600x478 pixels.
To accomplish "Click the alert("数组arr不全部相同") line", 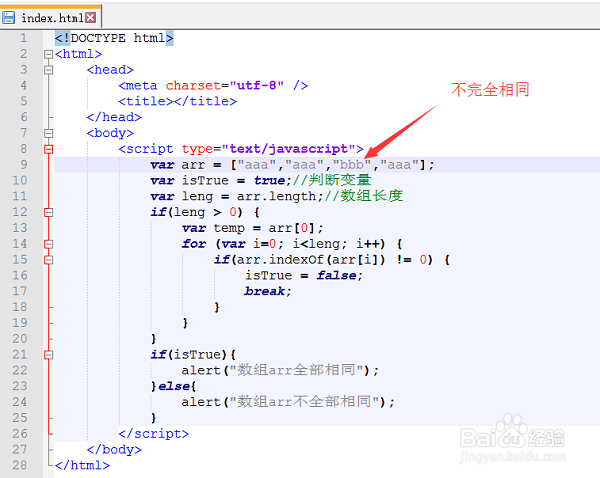I will pyautogui.click(x=288, y=402).
